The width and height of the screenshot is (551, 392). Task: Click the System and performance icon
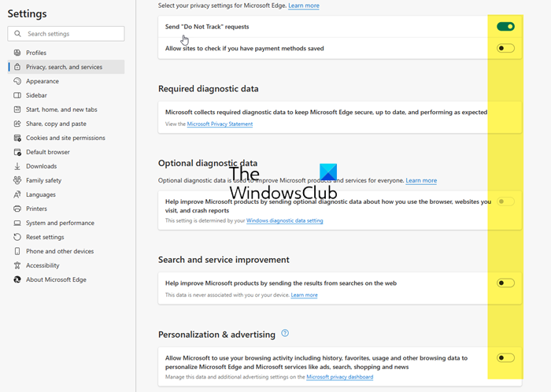[17, 223]
